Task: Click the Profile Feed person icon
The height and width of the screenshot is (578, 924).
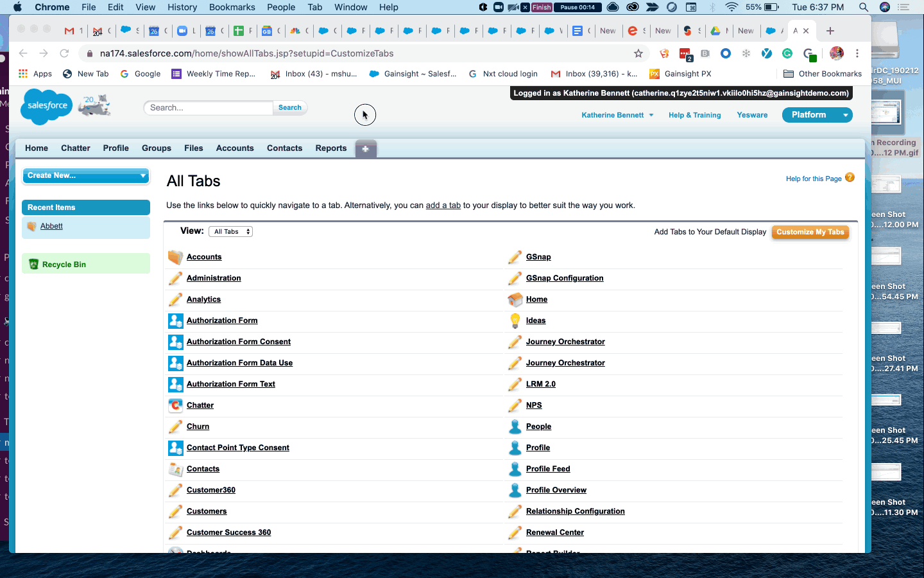Action: click(515, 469)
